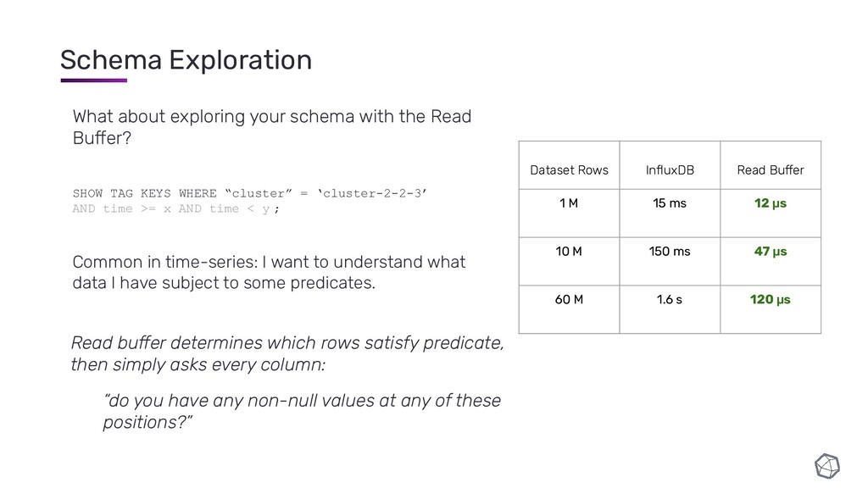Click the greyed AND time predicate line

176,208
